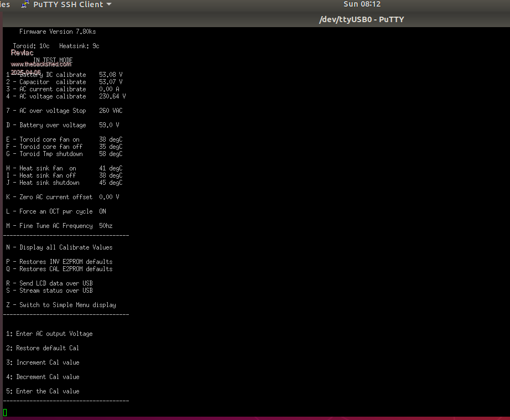Click Send LCD data over USB line

(x=49, y=283)
